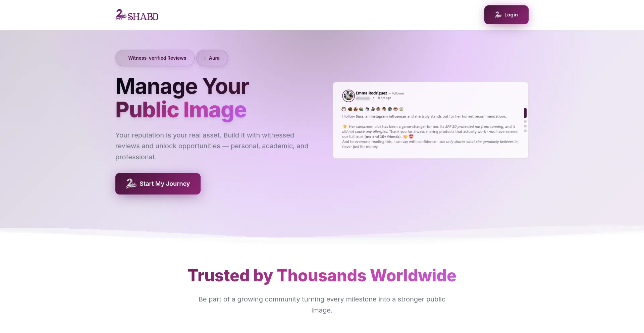Select the Witness-verified Reviews pill
The height and width of the screenshot is (333, 644).
click(x=155, y=58)
